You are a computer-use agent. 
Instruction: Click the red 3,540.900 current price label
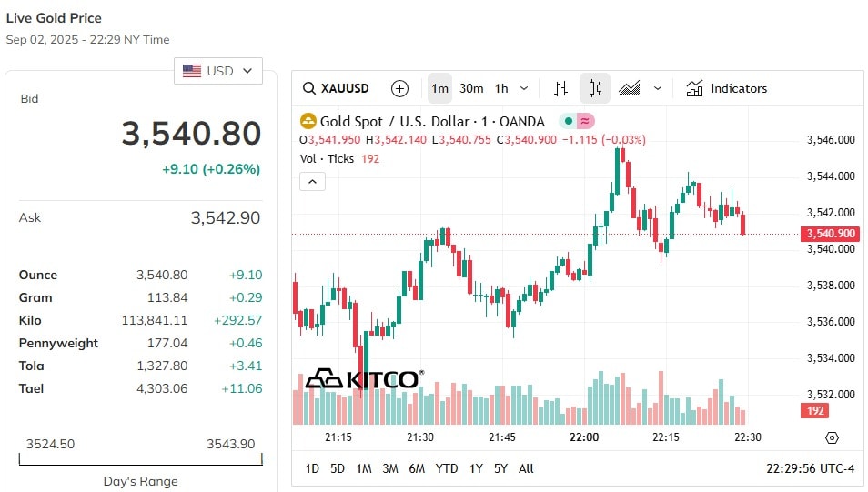(831, 234)
